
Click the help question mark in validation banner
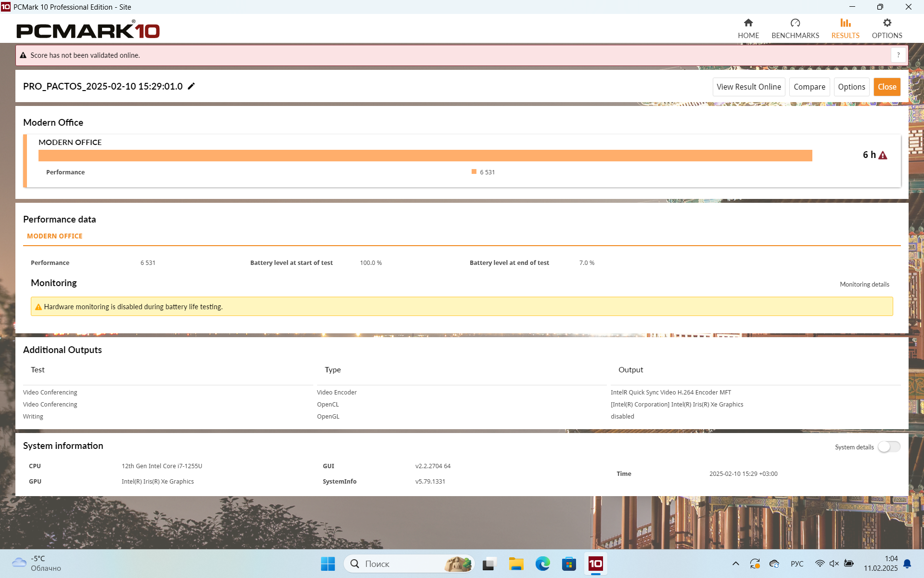[x=898, y=55]
